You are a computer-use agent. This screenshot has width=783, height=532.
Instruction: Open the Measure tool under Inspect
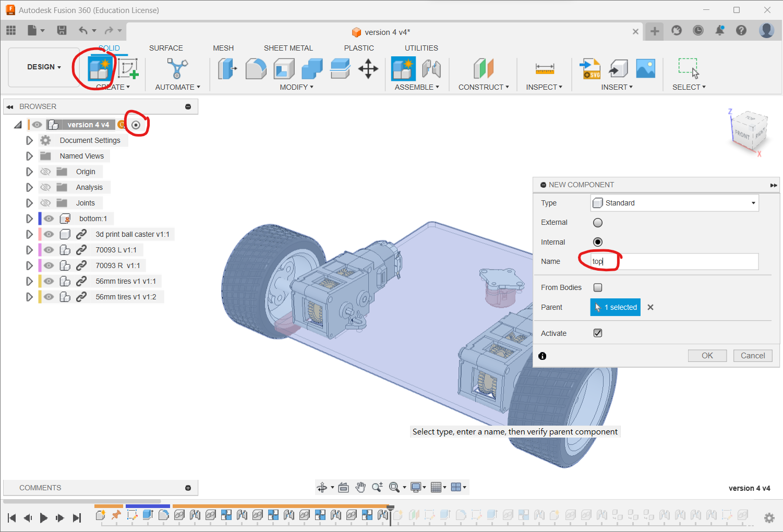point(544,69)
